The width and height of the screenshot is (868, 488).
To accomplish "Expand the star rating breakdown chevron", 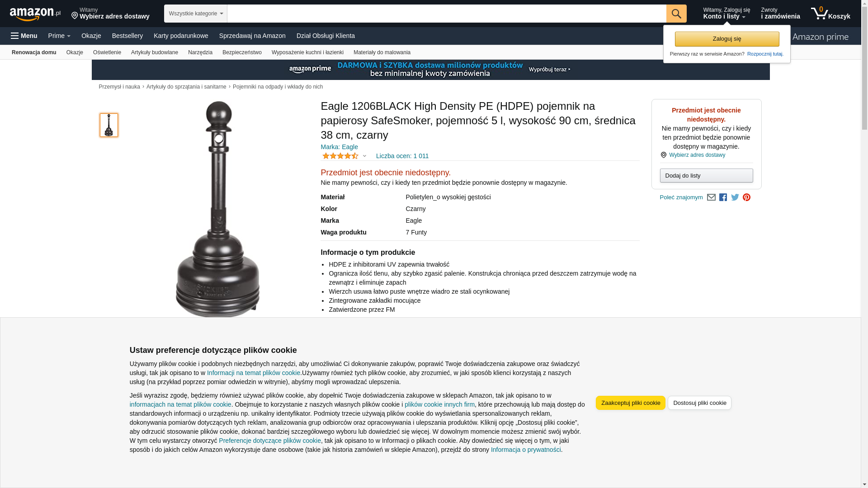I will pyautogui.click(x=364, y=156).
